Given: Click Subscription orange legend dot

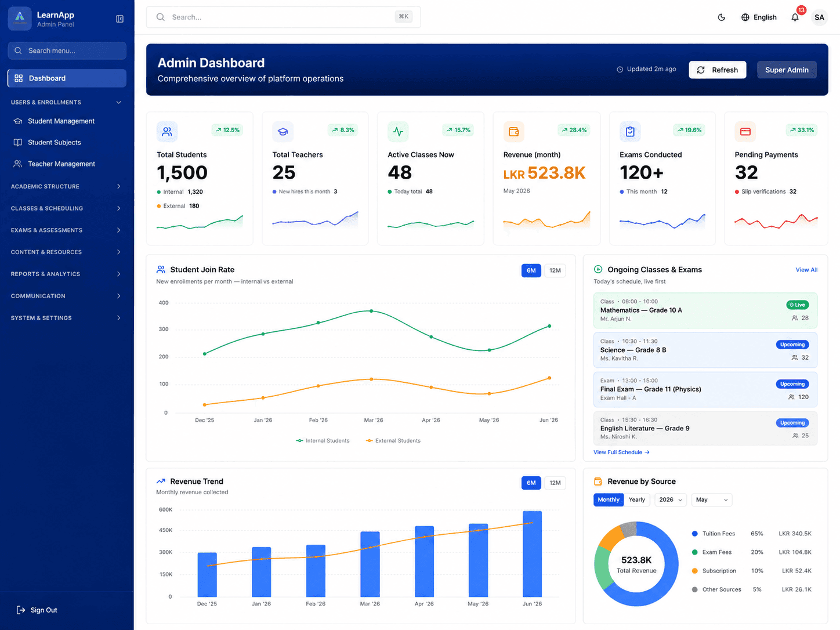Looking at the screenshot, I should 695,571.
